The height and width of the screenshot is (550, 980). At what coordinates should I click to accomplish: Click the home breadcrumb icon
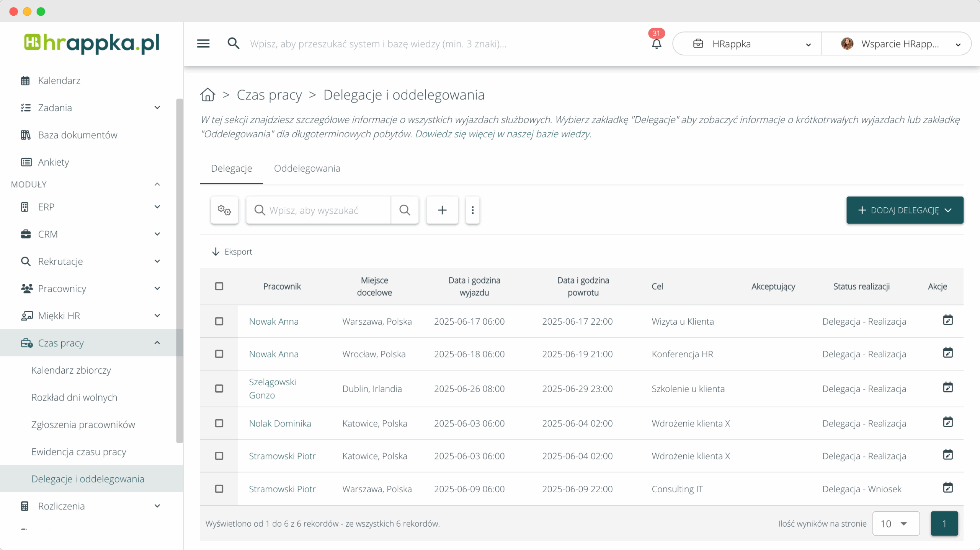tap(208, 94)
